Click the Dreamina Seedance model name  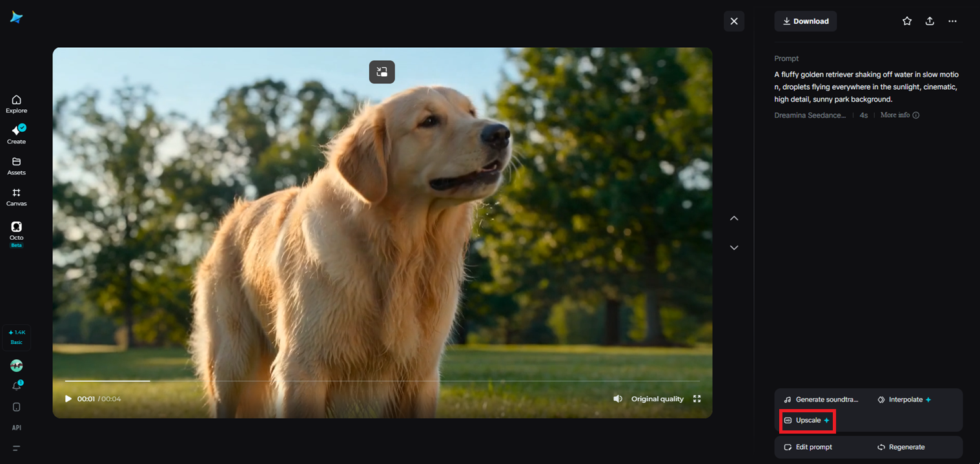(810, 115)
